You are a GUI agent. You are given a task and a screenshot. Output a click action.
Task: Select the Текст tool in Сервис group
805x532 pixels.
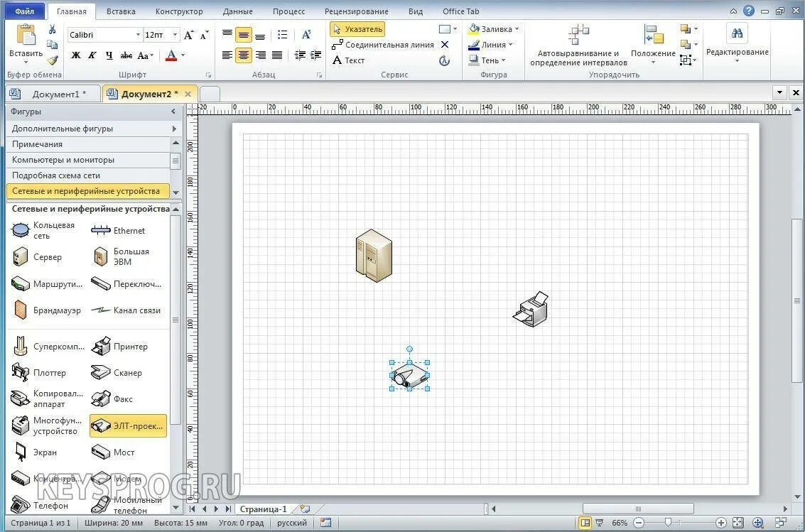(x=352, y=60)
